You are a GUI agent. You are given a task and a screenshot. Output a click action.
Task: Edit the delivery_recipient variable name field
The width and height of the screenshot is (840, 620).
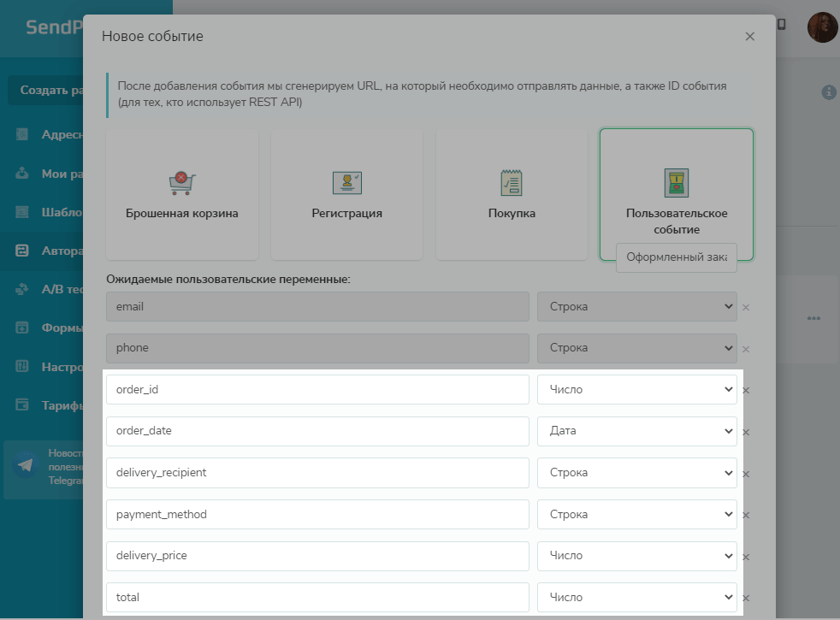click(x=317, y=473)
